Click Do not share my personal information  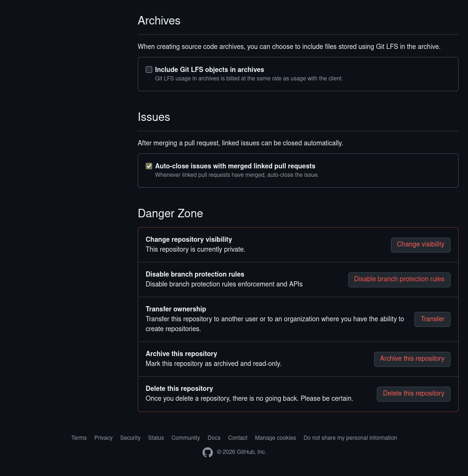pyautogui.click(x=350, y=438)
